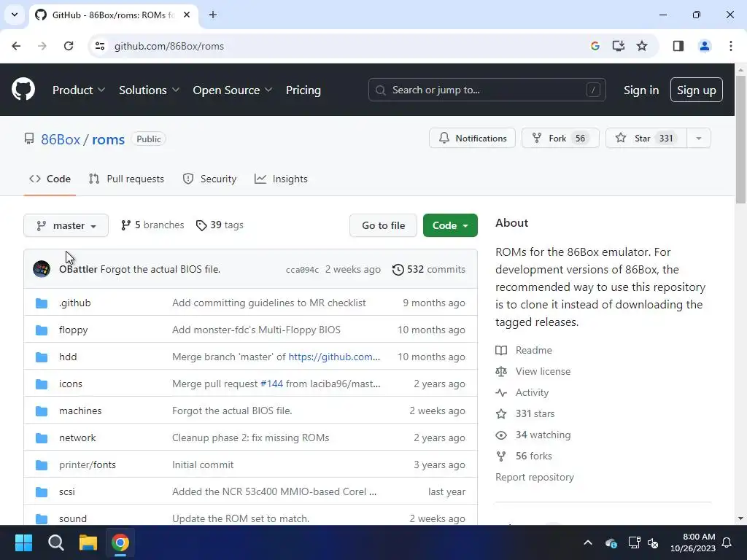View the 39 tags link
The width and height of the screenshot is (747, 560).
[x=220, y=225]
